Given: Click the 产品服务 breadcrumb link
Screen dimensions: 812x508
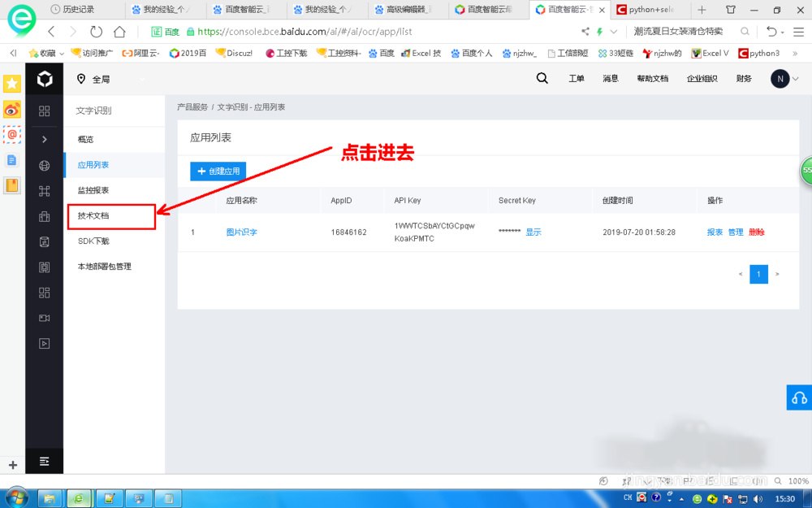Looking at the screenshot, I should [x=192, y=107].
